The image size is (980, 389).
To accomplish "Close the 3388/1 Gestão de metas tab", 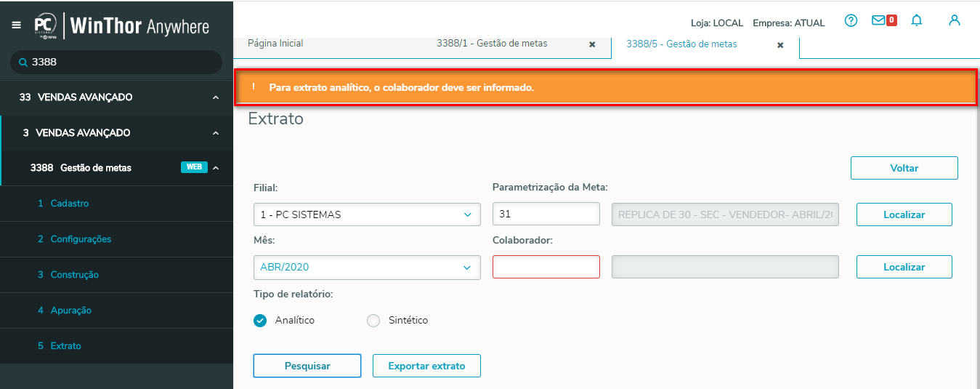I will [x=592, y=44].
